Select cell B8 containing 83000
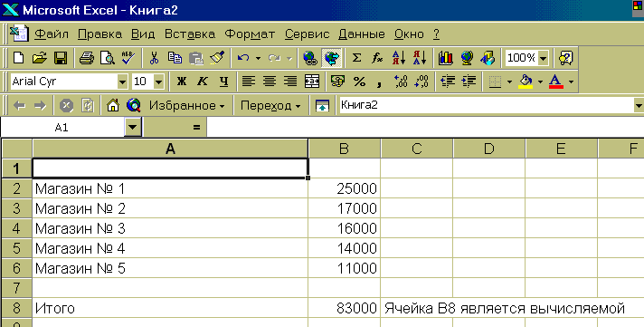 pyautogui.click(x=345, y=308)
